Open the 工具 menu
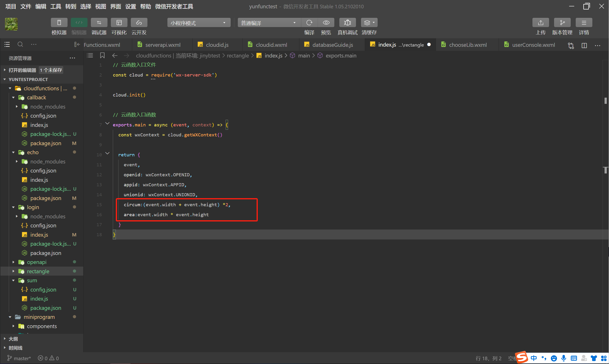 [56, 6]
